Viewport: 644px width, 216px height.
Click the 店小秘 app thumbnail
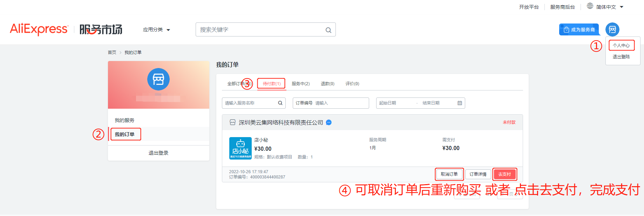tap(240, 148)
